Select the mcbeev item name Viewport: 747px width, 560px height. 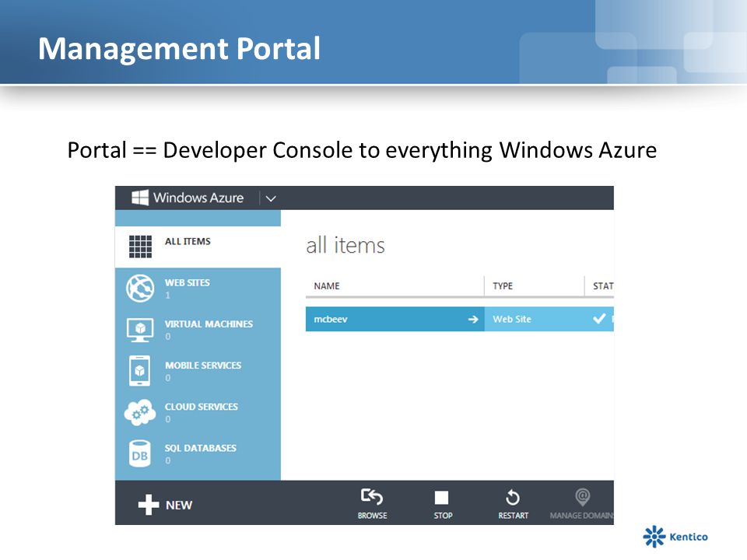331,319
